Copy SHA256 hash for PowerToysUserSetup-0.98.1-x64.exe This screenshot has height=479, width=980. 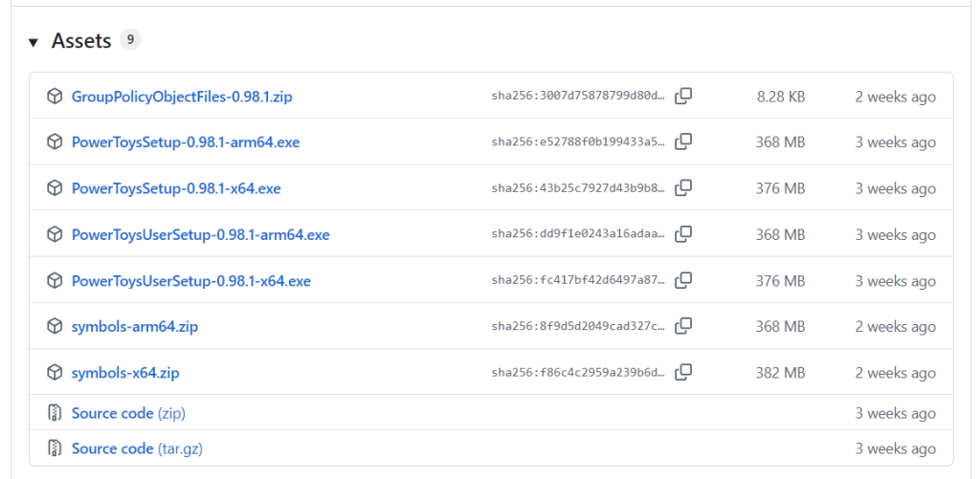[x=683, y=281]
